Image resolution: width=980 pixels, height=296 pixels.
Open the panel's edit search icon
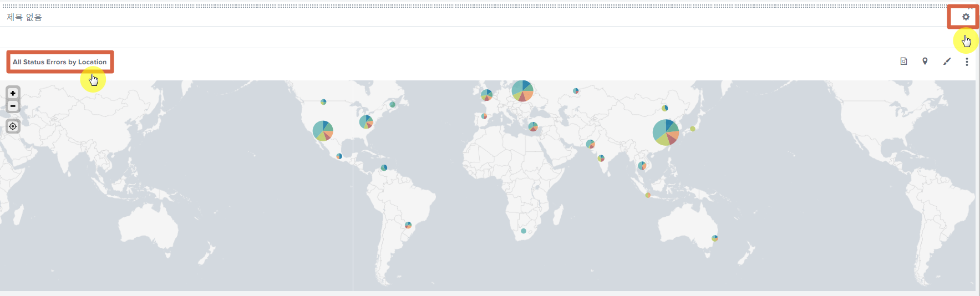[x=903, y=62]
